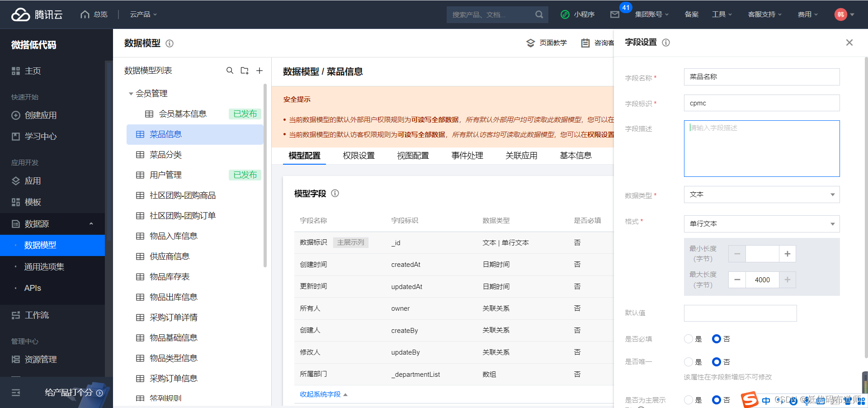Open 客服支持 dropdown
The height and width of the screenshot is (408, 868).
click(765, 14)
